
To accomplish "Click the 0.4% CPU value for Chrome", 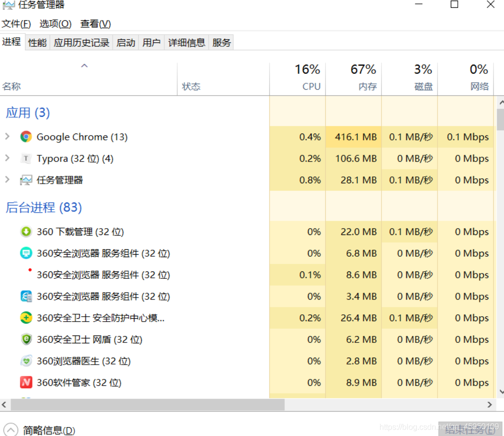I will click(310, 137).
